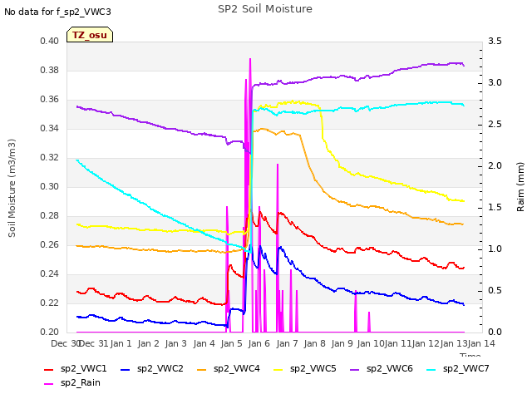Click red sp2_VWC1 legend color marker
The height and width of the screenshot is (399, 532).
(x=49, y=369)
